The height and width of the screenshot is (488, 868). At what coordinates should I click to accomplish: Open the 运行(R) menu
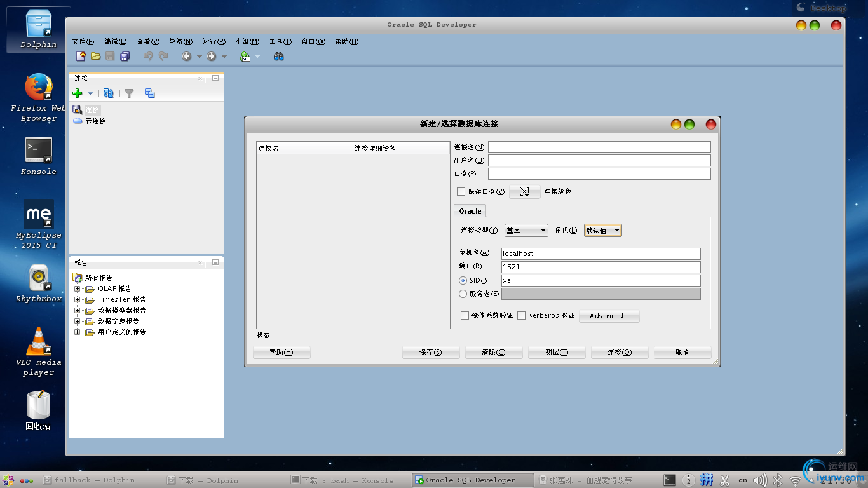(x=214, y=41)
